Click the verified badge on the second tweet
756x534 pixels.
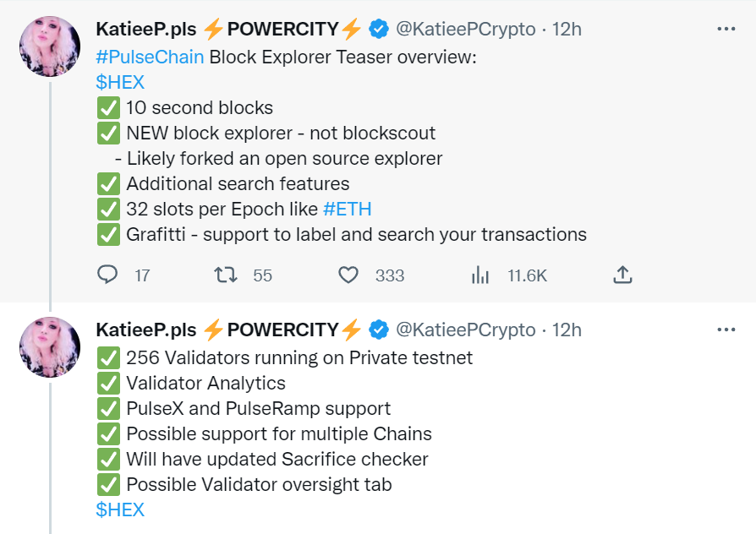coord(379,330)
